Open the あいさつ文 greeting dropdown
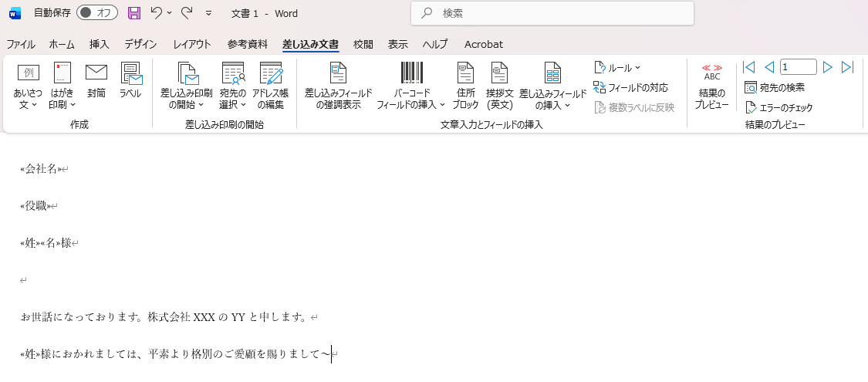868x382 pixels. [x=28, y=86]
